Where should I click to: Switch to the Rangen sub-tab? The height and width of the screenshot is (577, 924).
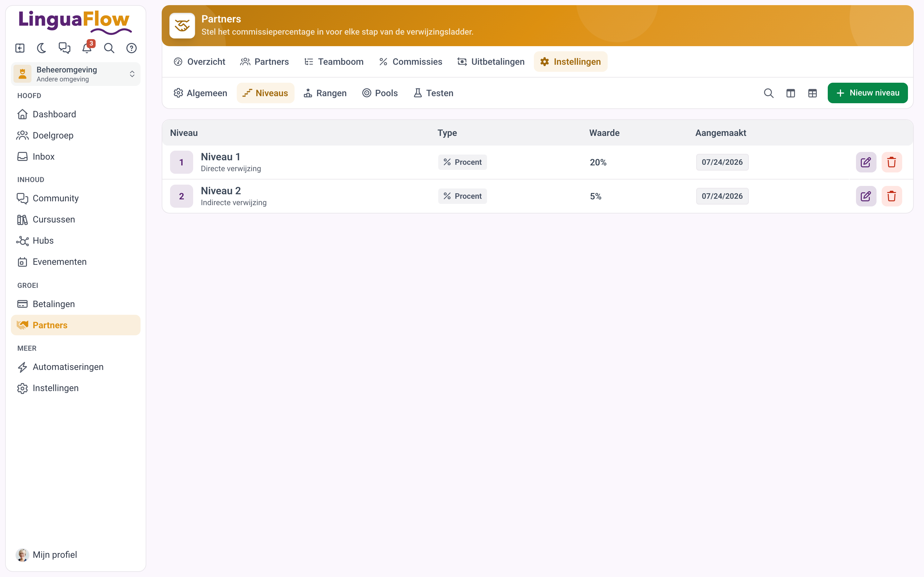point(325,93)
